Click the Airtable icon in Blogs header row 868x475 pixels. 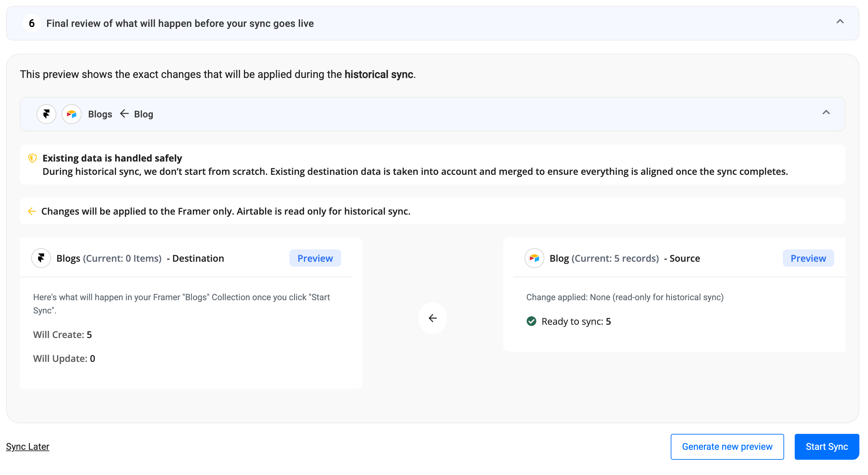71,114
